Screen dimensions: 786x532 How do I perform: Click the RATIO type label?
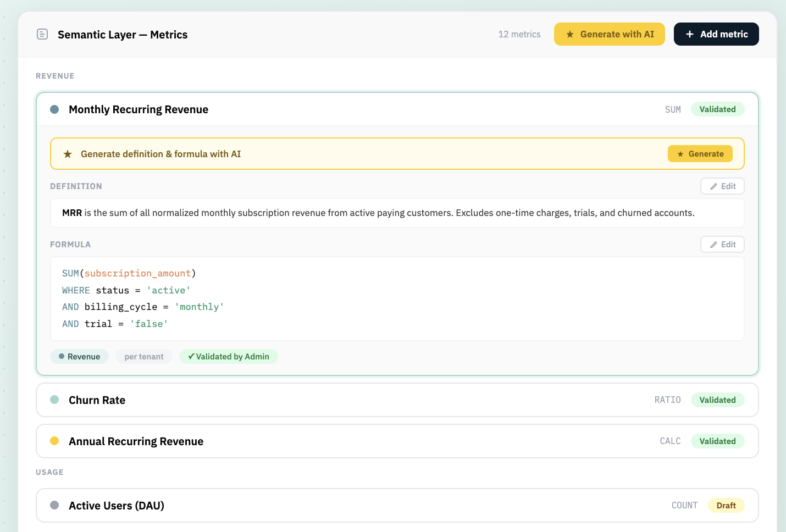click(668, 400)
